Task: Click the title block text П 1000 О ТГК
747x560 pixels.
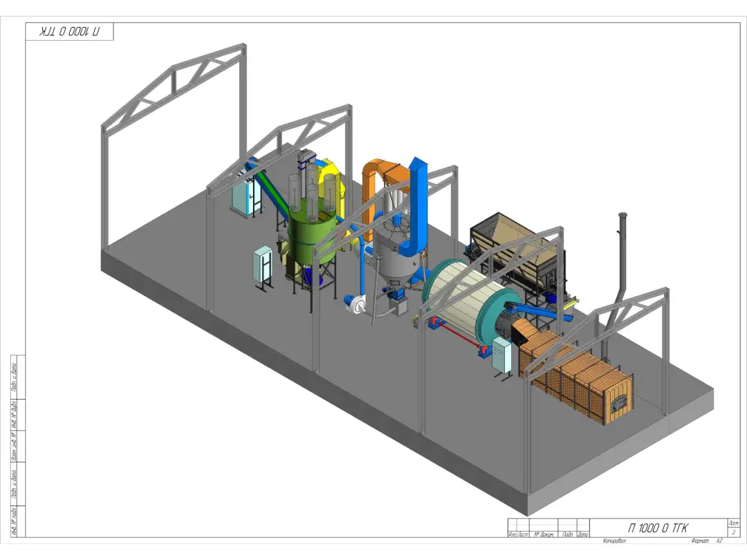Action: coord(658,528)
